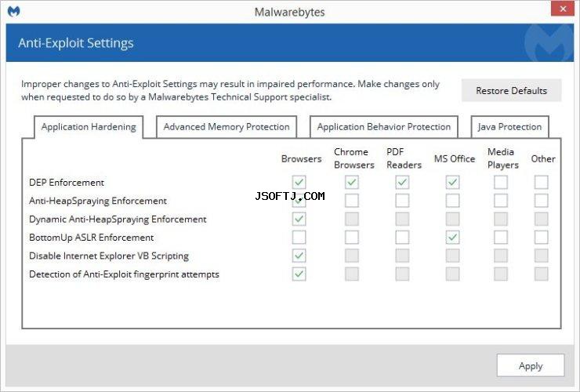580x392 pixels.
Task: Enable BottomUp ASLR for Chrome Browsers
Action: tap(352, 238)
